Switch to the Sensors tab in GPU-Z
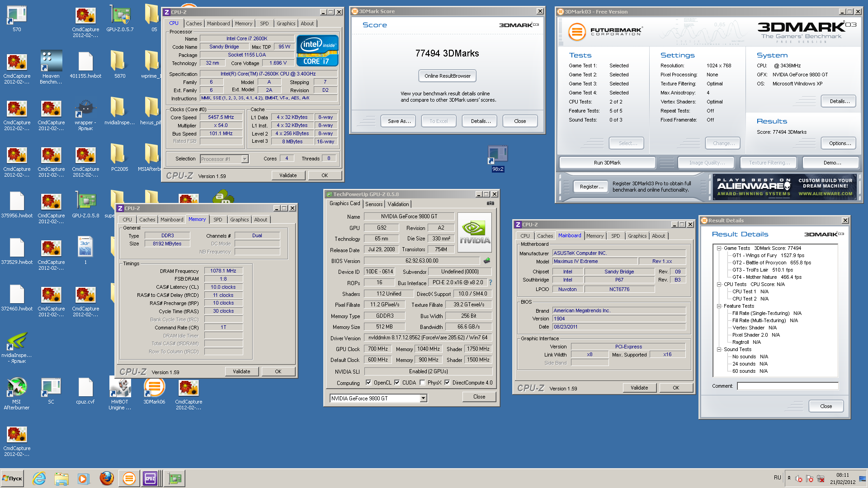Image resolution: width=868 pixels, height=488 pixels. click(374, 204)
